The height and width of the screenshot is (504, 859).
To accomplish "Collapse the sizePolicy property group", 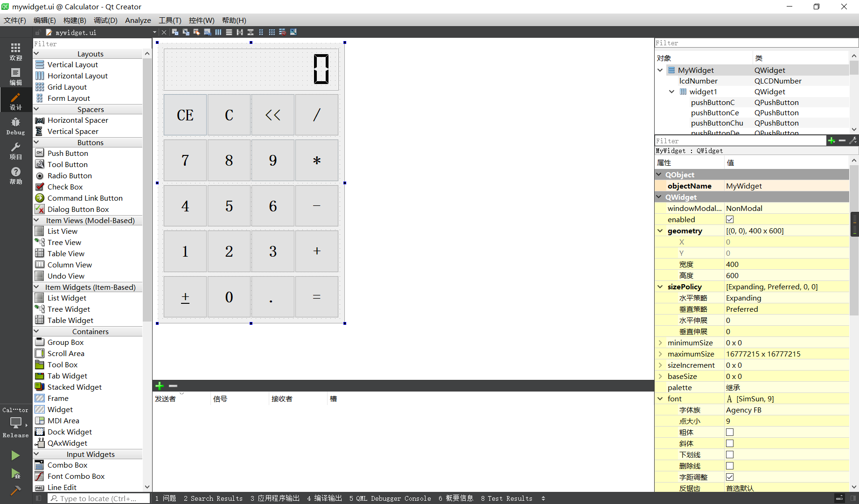I will (660, 287).
